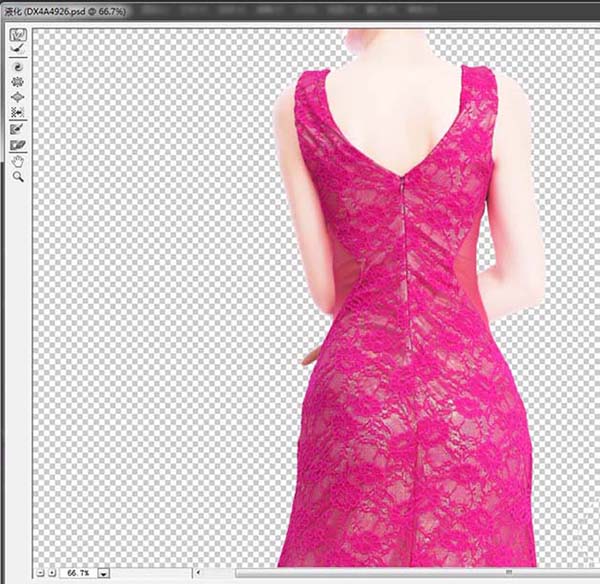Pick the Bloat tool

[17, 97]
